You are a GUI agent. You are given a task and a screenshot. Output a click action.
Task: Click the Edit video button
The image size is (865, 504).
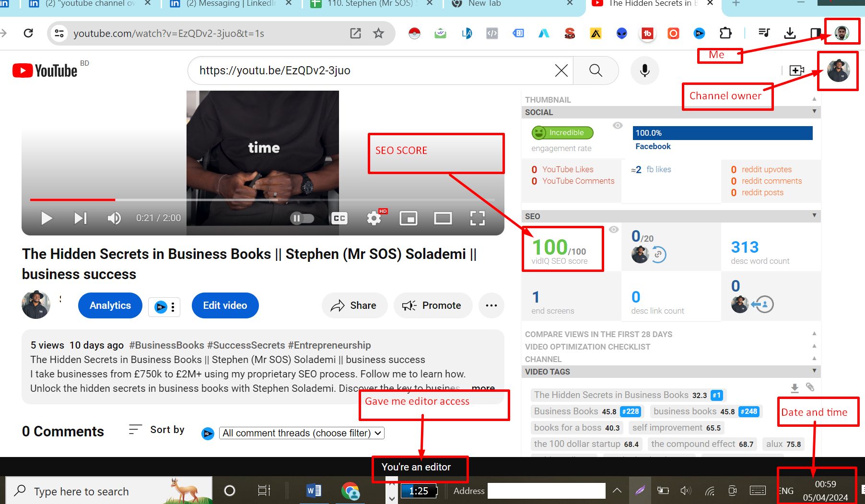pyautogui.click(x=225, y=305)
